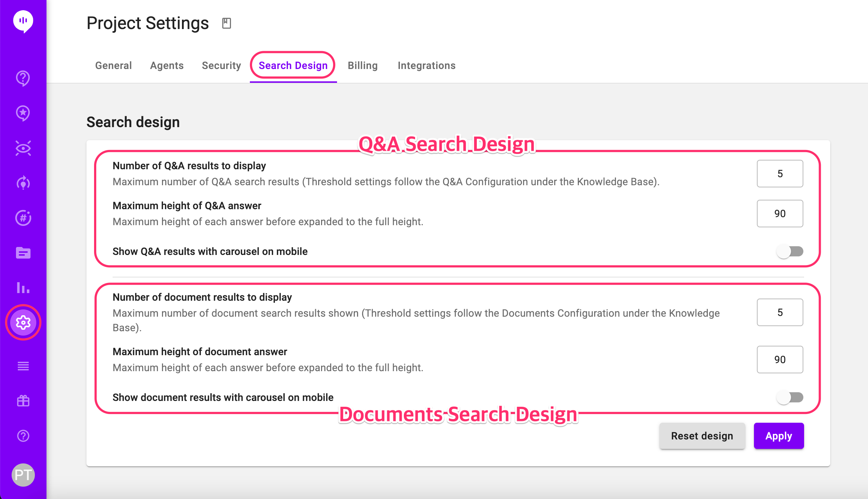The image size is (868, 499).
Task: Open the list lines sidebar icon
Action: (x=23, y=366)
